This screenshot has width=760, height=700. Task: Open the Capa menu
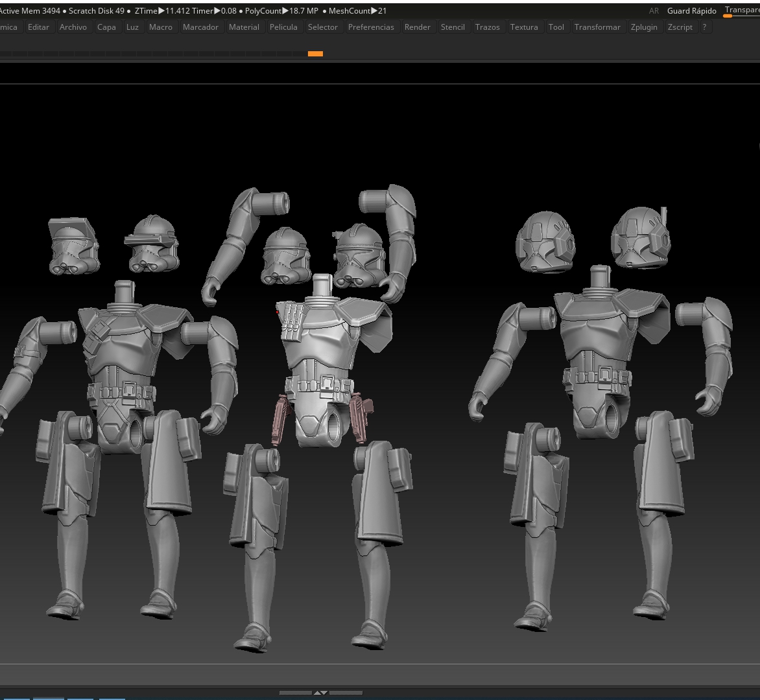(106, 27)
